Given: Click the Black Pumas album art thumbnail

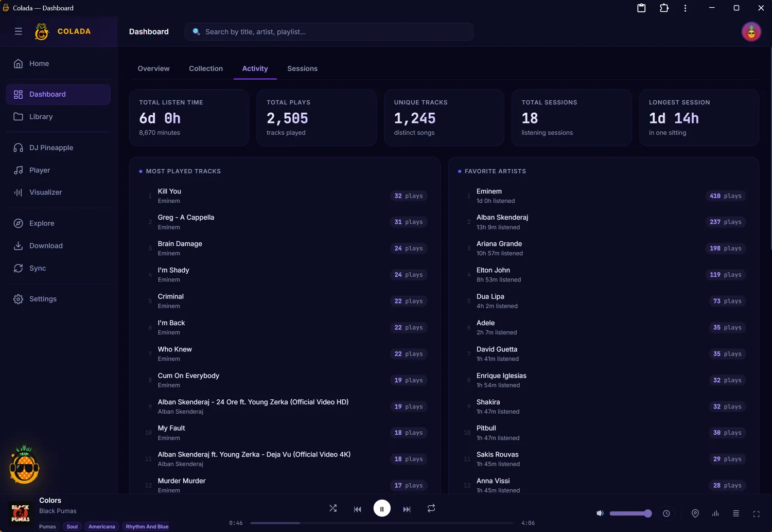Looking at the screenshot, I should pyautogui.click(x=21, y=513).
